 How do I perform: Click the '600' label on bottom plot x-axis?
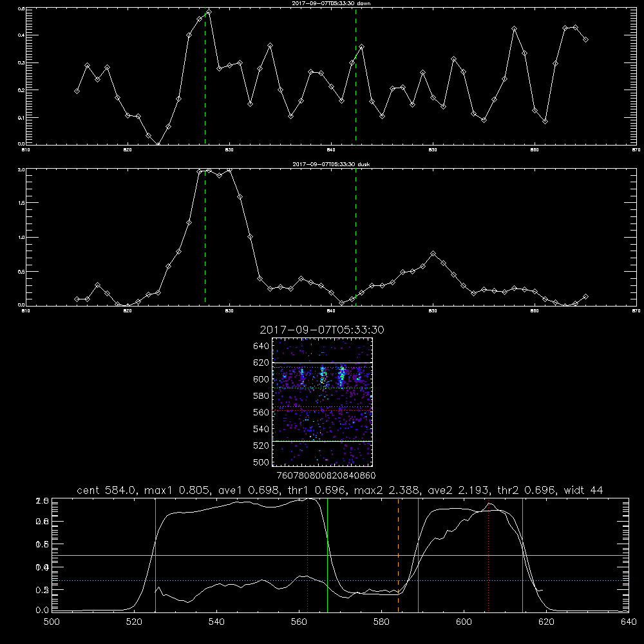pos(464,622)
